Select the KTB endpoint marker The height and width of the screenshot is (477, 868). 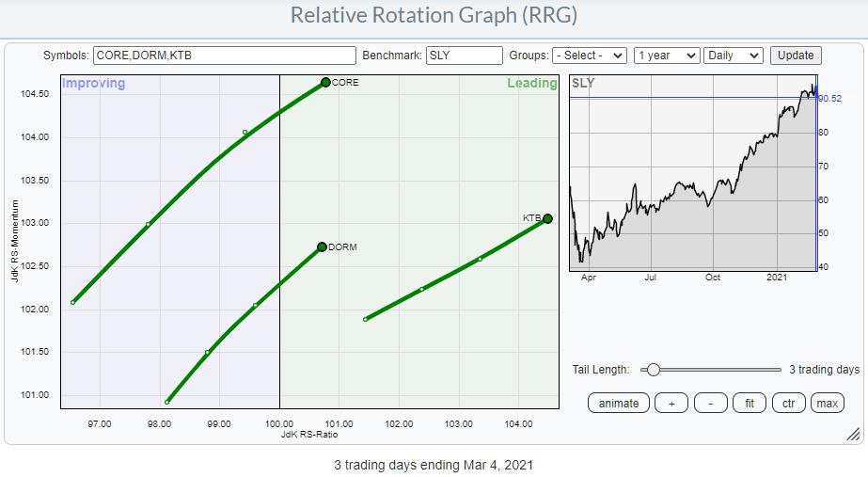(547, 218)
